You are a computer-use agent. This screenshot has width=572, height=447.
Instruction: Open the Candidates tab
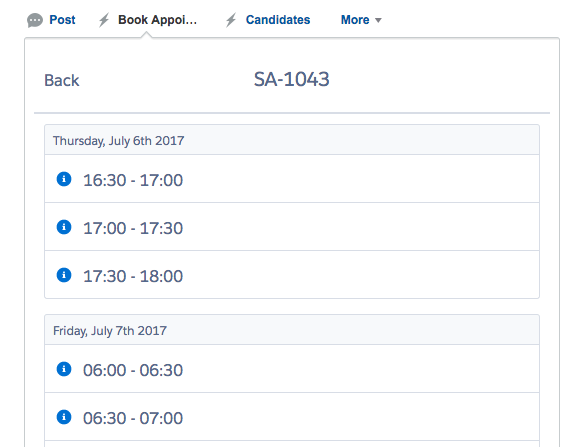[x=278, y=20]
